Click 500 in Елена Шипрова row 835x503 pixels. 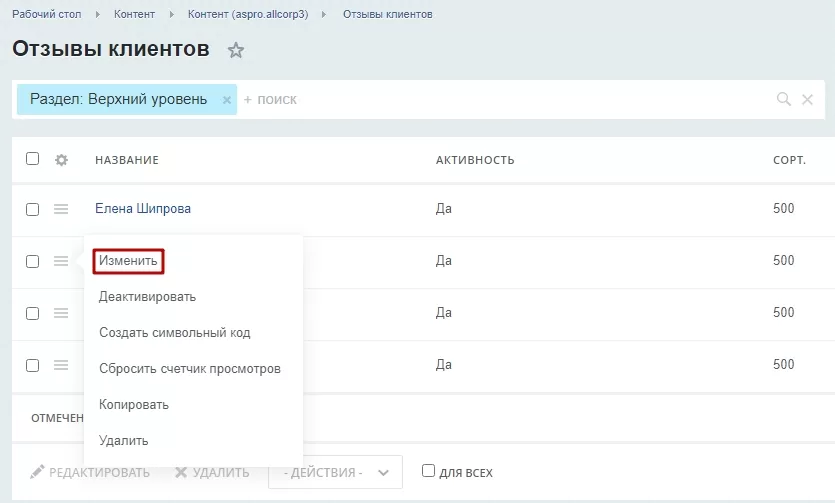783,208
